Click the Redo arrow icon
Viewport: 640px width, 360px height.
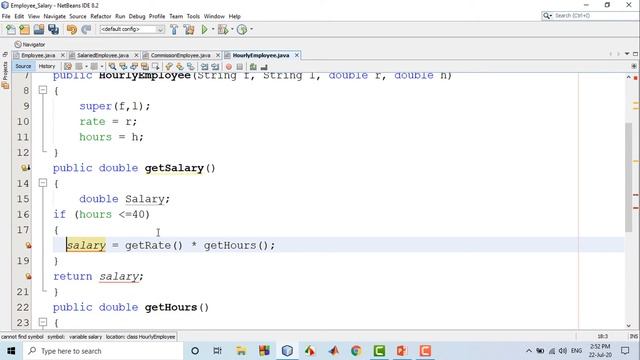tap(86, 29)
